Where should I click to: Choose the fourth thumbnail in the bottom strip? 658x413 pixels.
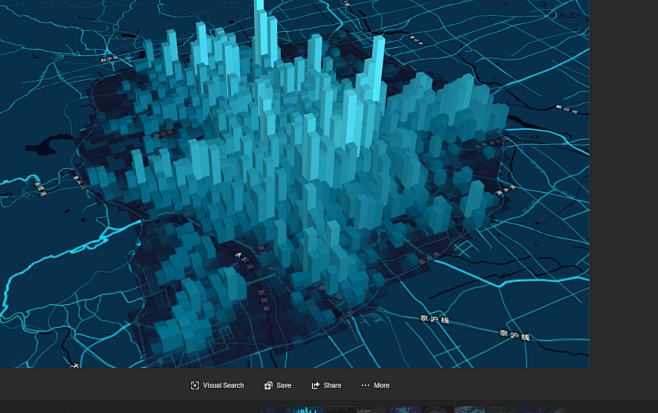tap(372, 409)
